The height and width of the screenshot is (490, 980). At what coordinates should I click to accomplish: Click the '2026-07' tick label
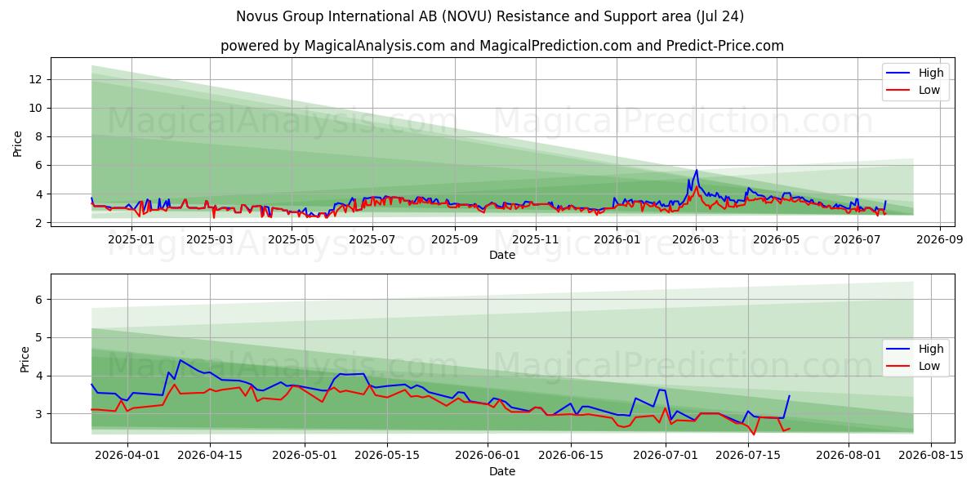858,239
